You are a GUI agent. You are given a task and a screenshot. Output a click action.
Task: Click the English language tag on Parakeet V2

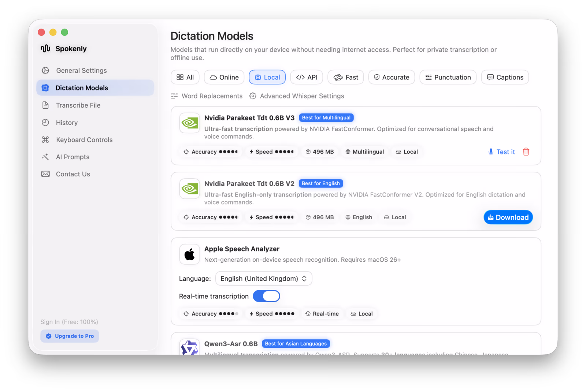coord(359,217)
